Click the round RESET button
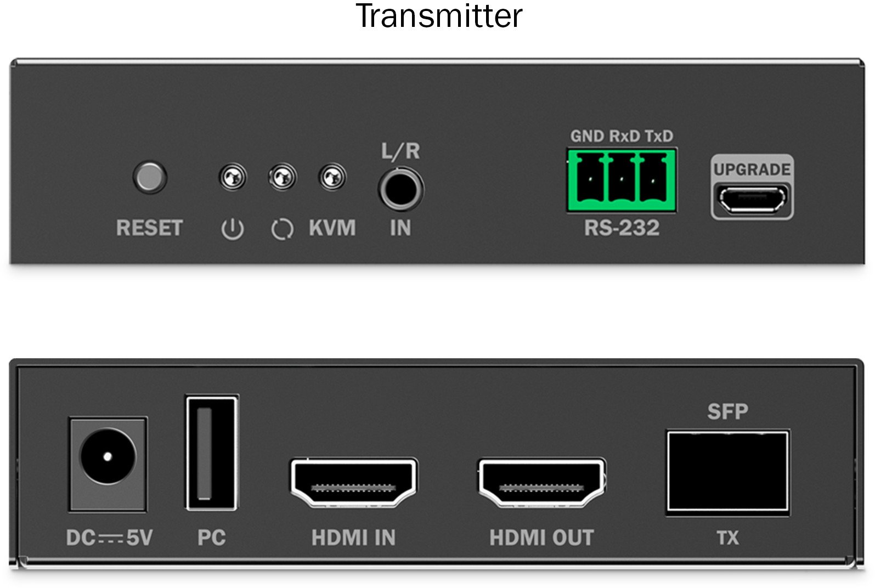Image resolution: width=875 pixels, height=588 pixels. pyautogui.click(x=150, y=177)
